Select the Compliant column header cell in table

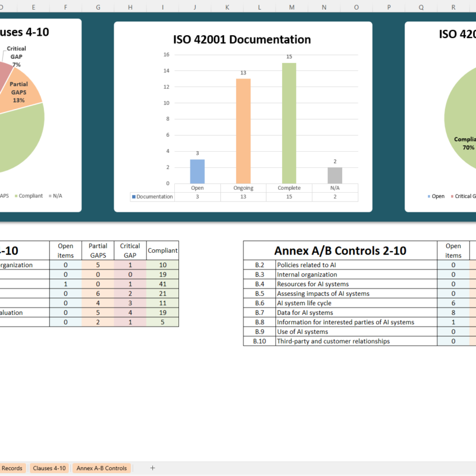(x=162, y=250)
